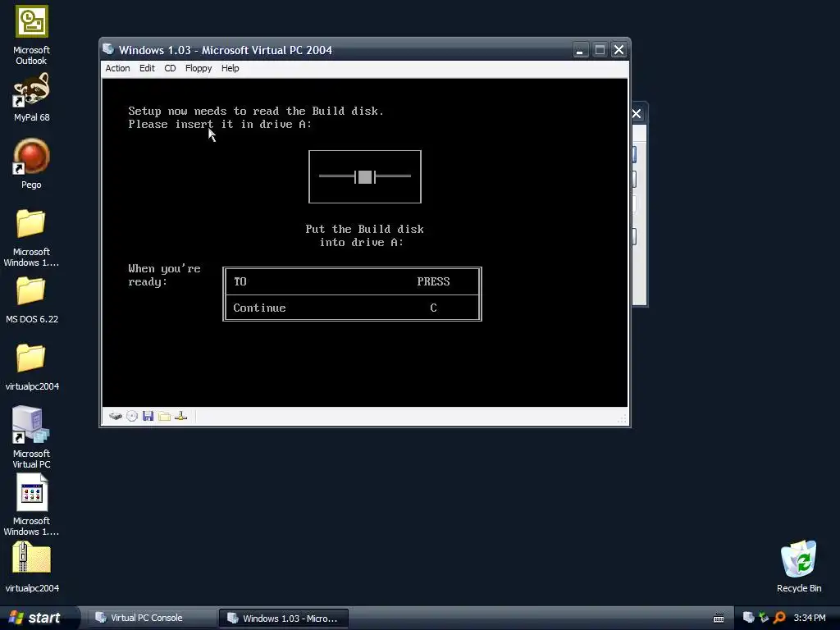Click the PRESS column header text

pos(433,281)
